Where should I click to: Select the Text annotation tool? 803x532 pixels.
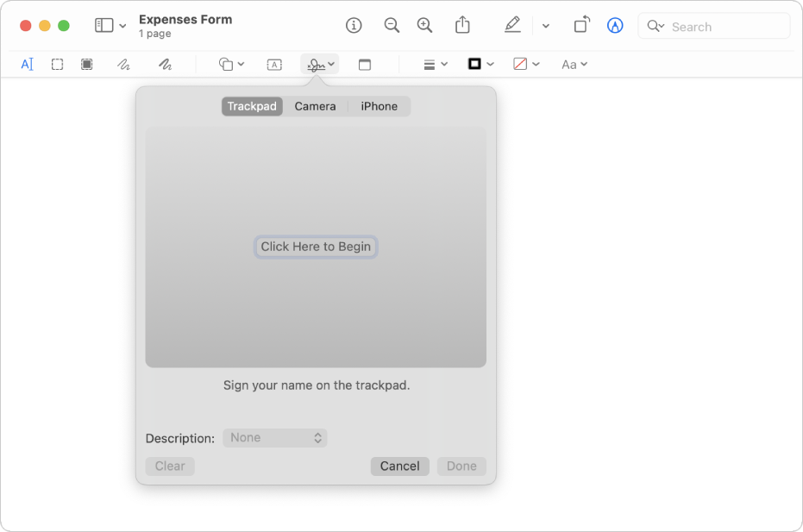27,63
